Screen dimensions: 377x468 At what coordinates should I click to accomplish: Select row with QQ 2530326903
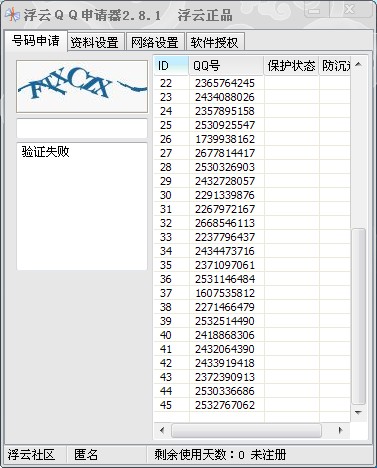pos(252,167)
